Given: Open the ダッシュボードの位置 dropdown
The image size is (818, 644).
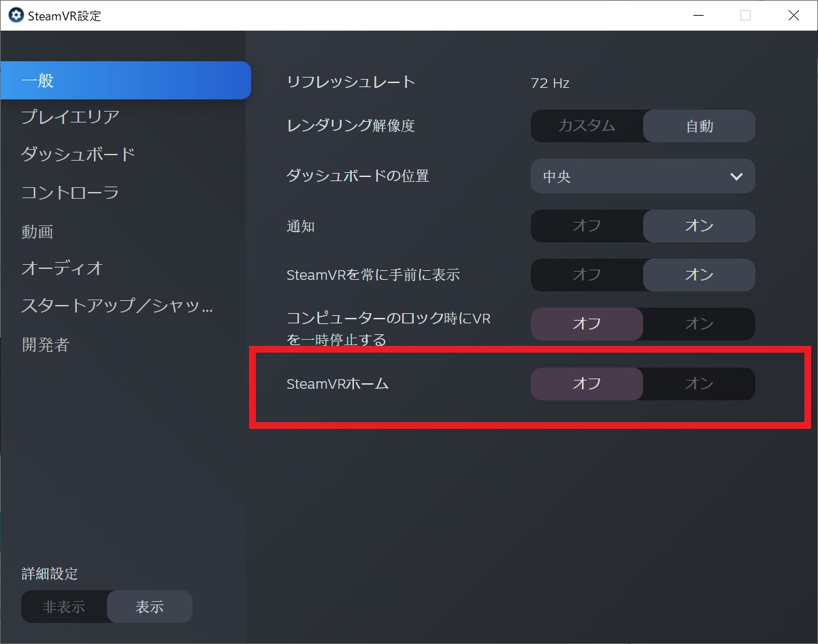Looking at the screenshot, I should tap(643, 176).
